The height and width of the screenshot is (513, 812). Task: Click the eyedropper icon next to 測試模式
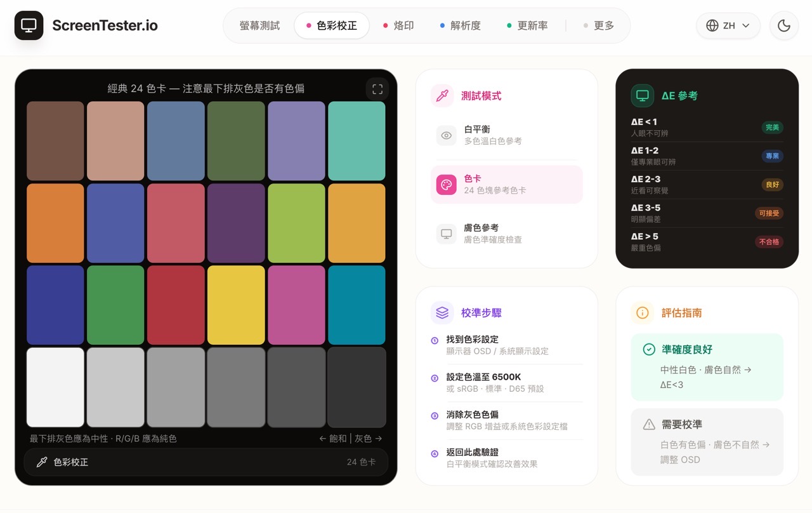(x=442, y=96)
